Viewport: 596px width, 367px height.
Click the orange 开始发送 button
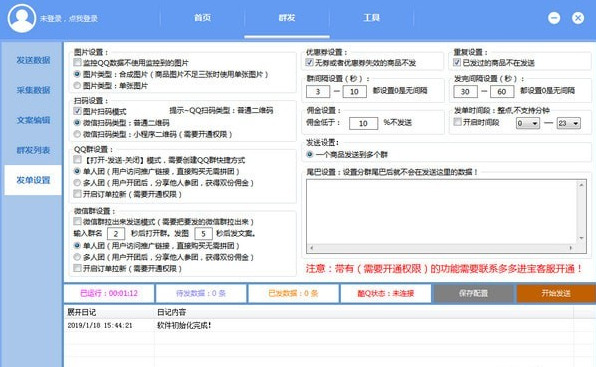pos(556,293)
